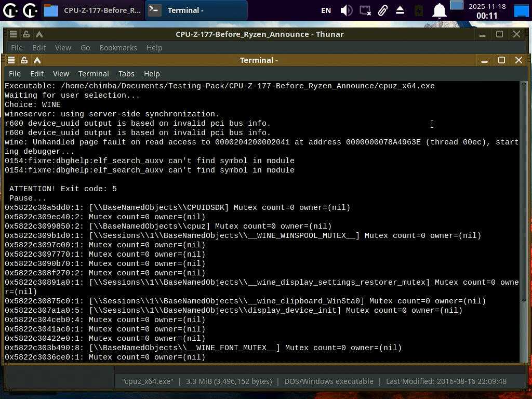
Task: Toggle Thunar window stick pin icon
Action: coord(26,34)
